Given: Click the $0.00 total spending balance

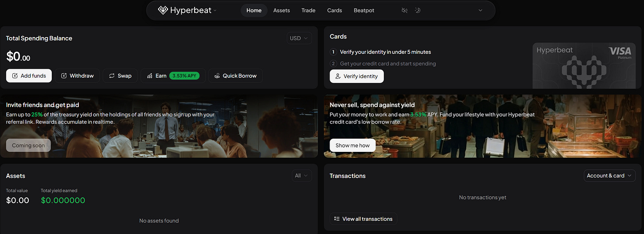Looking at the screenshot, I should click(18, 57).
